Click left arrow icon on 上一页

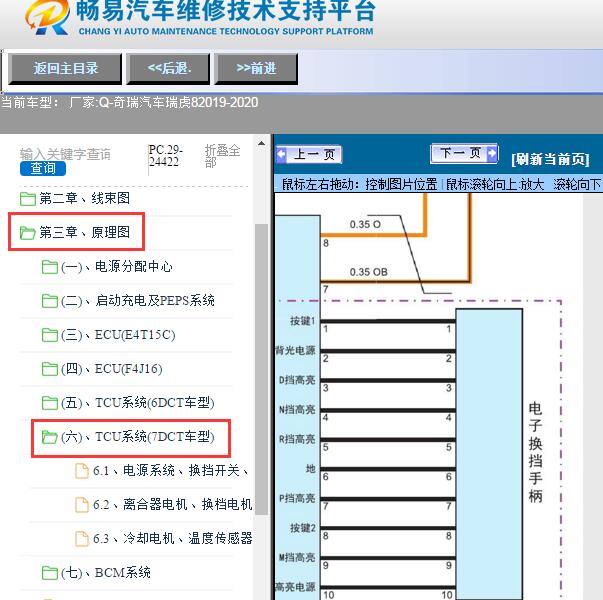[x=282, y=155]
